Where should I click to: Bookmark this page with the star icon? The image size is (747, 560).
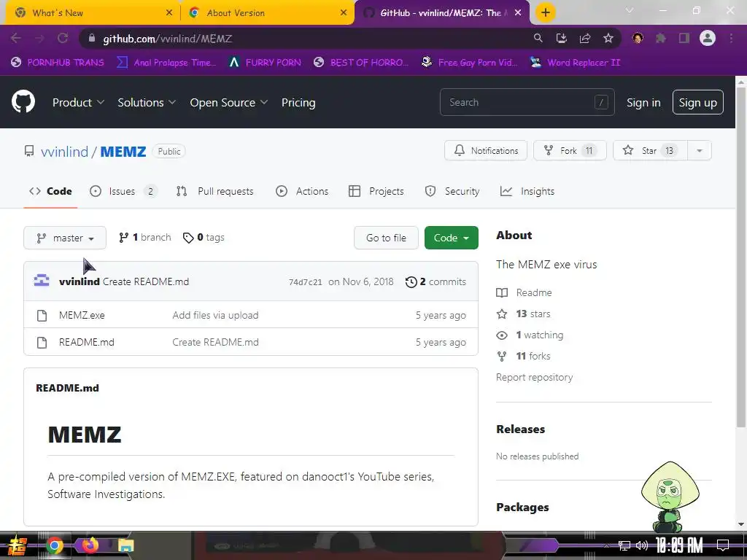point(608,38)
